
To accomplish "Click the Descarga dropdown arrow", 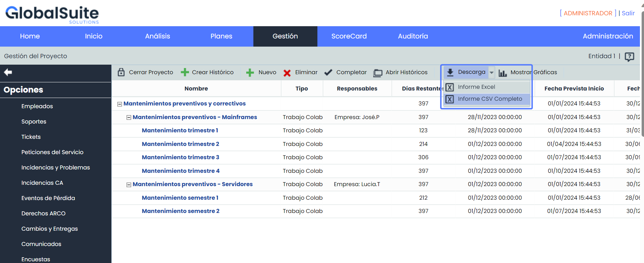I will pyautogui.click(x=491, y=72).
